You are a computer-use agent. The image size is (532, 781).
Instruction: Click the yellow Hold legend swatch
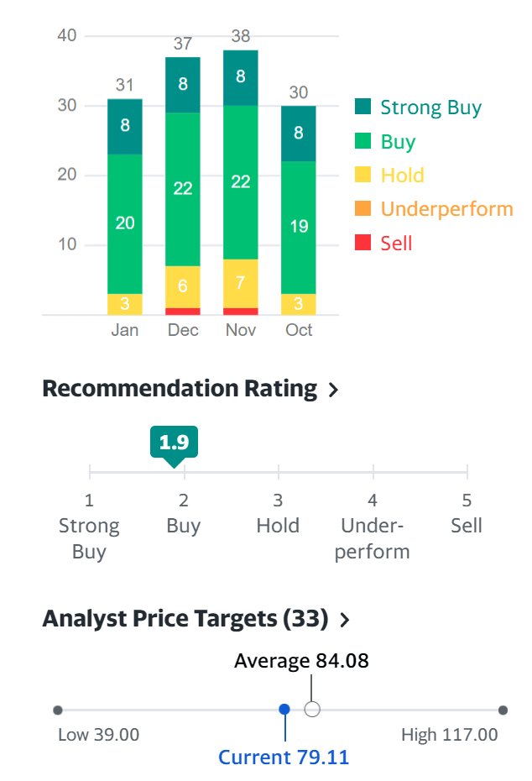pos(362,175)
